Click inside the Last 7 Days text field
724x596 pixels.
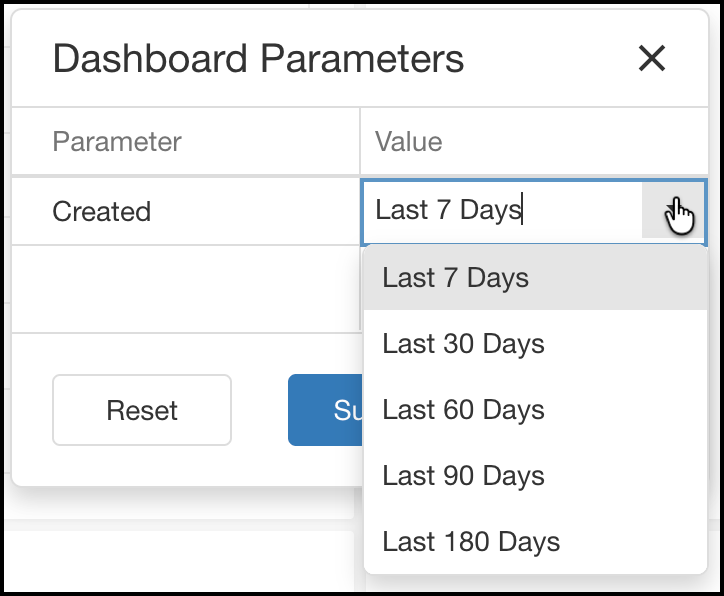coord(503,210)
